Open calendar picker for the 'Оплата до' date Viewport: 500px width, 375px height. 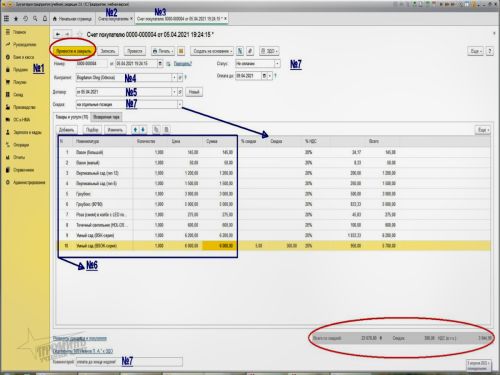click(x=264, y=76)
